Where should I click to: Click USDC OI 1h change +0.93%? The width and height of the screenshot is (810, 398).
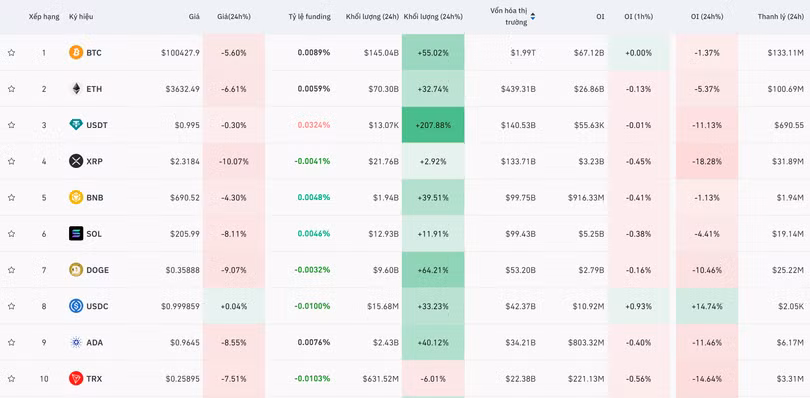pos(638,305)
